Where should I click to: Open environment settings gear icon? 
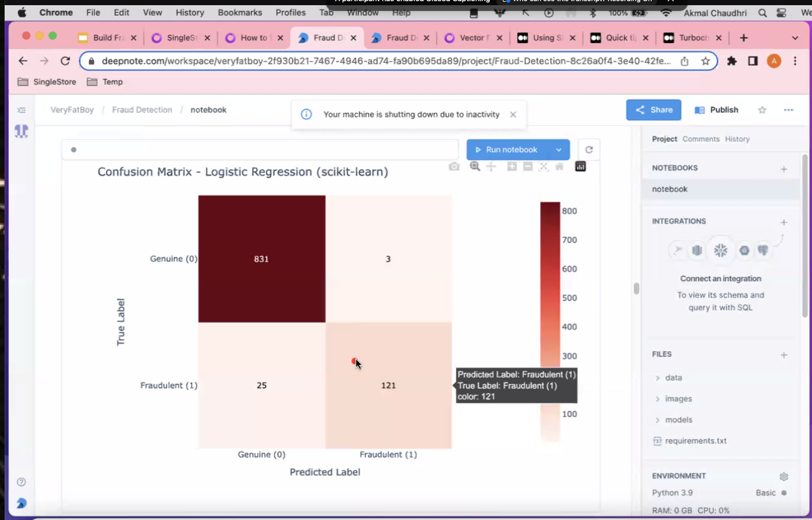[784, 476]
